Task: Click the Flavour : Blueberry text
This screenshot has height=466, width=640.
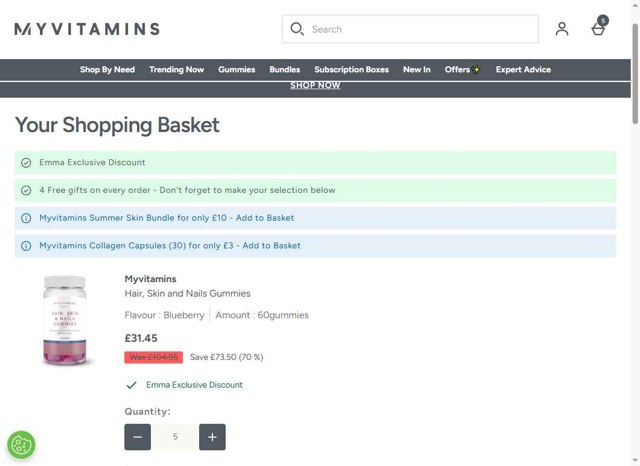Action: point(164,315)
